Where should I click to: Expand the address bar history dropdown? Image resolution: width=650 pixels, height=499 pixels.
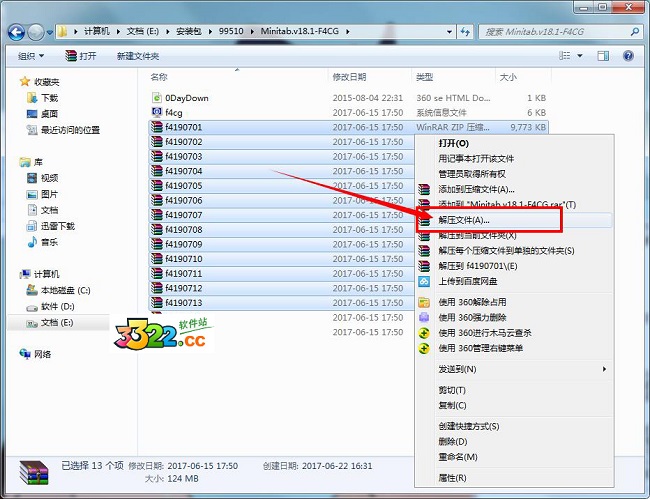(x=449, y=31)
